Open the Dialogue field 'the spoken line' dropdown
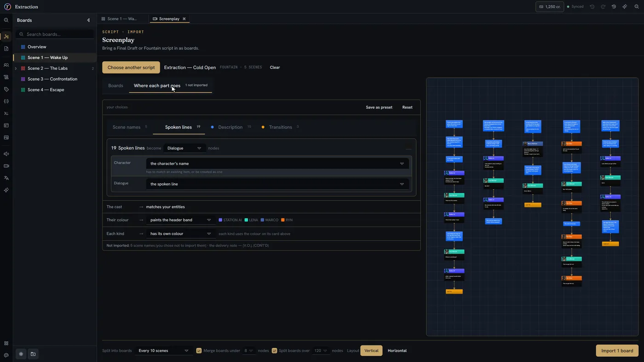This screenshot has height=362, width=644. click(277, 184)
